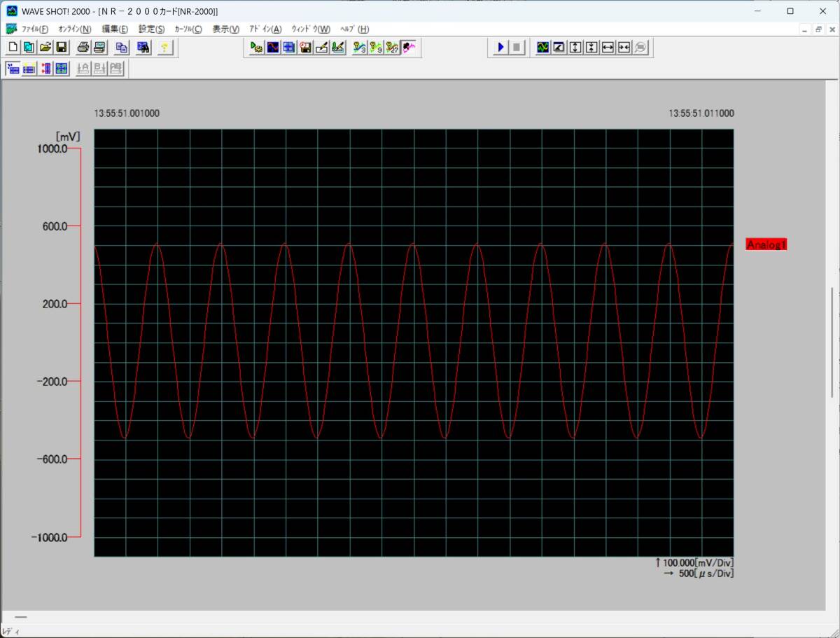Click the 500[μs/Div] time scale label

coord(699,574)
